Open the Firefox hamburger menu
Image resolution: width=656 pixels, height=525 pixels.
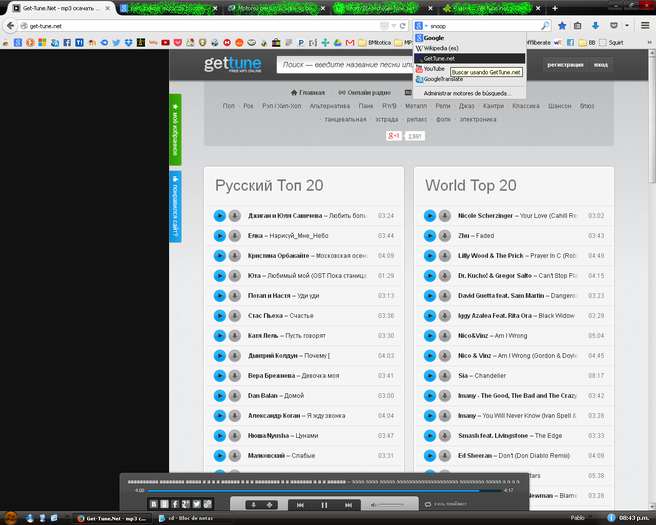point(645,26)
